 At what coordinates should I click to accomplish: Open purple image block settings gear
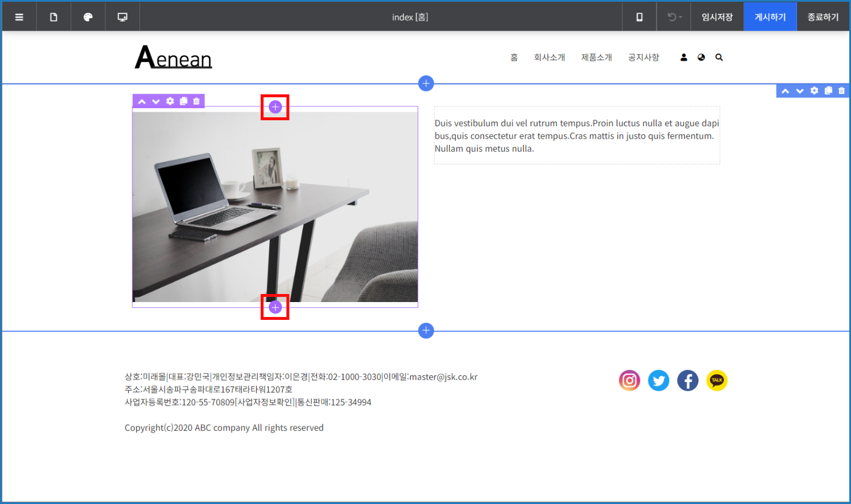170,101
